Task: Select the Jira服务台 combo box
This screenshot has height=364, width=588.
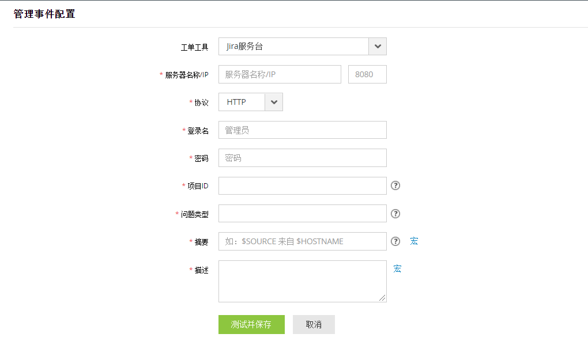Action: [293, 47]
